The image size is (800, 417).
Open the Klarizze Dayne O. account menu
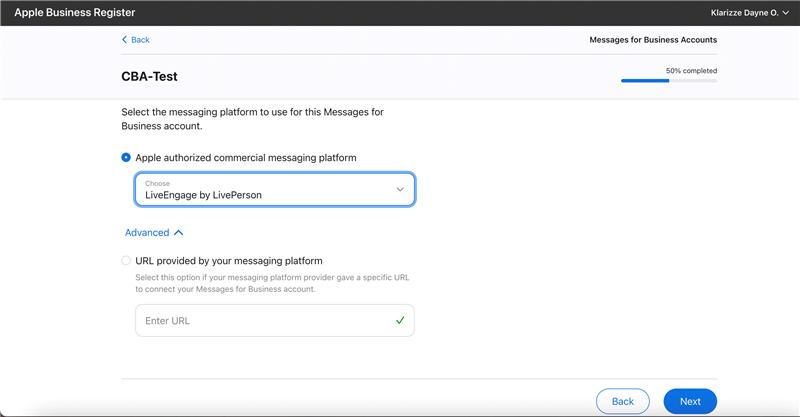tap(749, 13)
